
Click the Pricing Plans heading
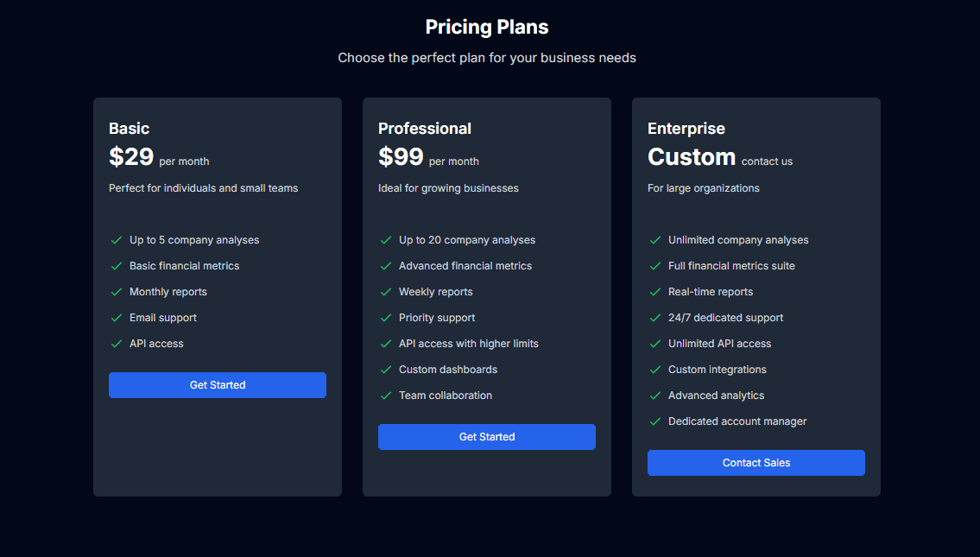pyautogui.click(x=487, y=27)
